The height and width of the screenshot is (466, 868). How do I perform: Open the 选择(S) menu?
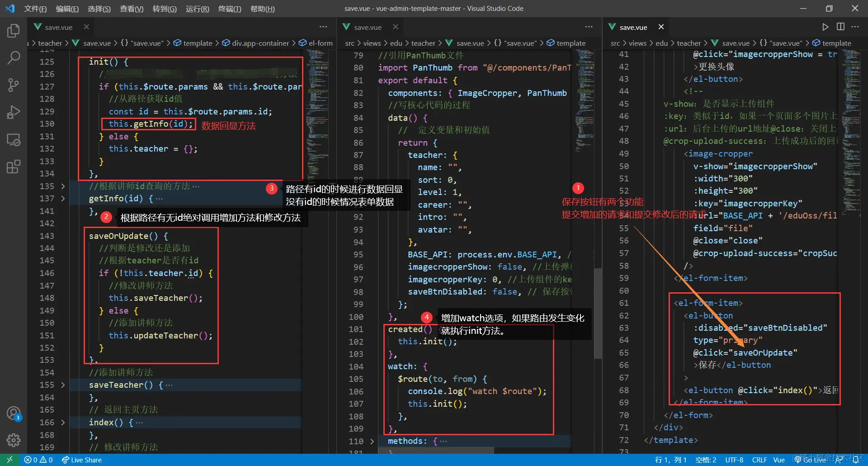tap(99, 9)
